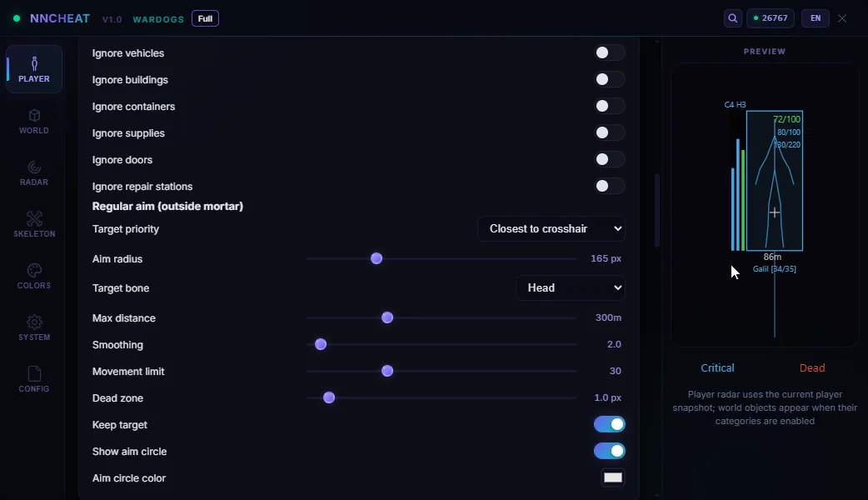Open the Radar section icon
Viewport: 868px width, 500px height.
point(34,167)
